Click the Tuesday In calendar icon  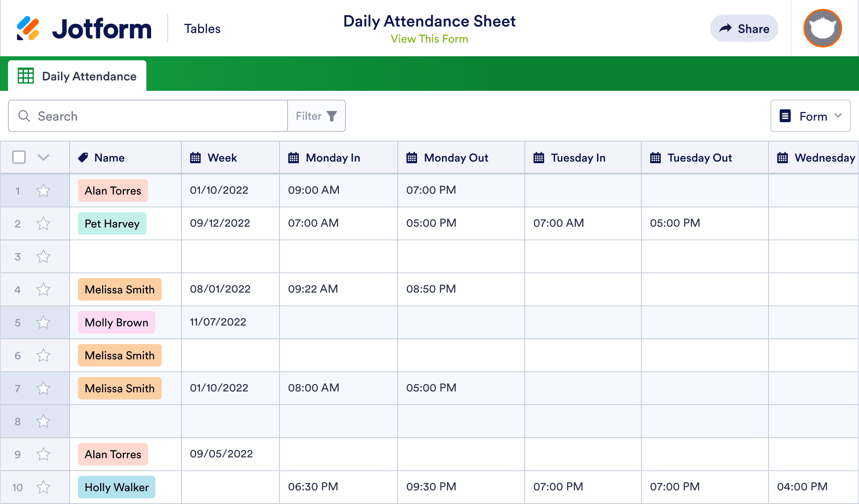539,158
